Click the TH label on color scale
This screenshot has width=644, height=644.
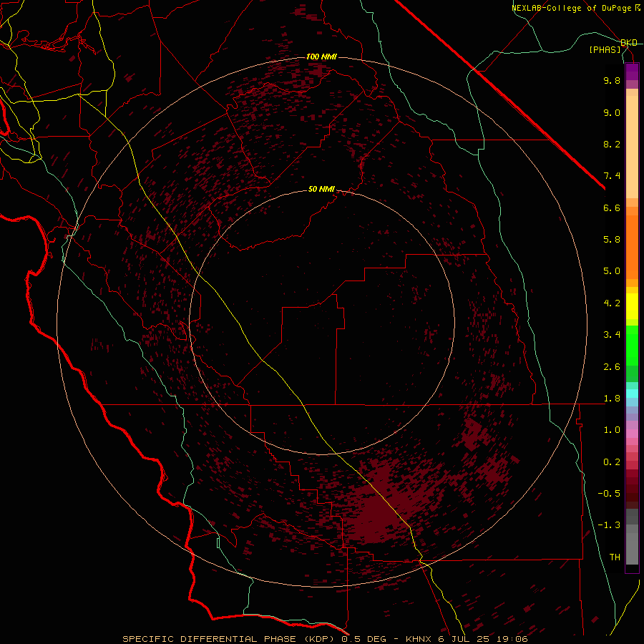[x=615, y=557]
